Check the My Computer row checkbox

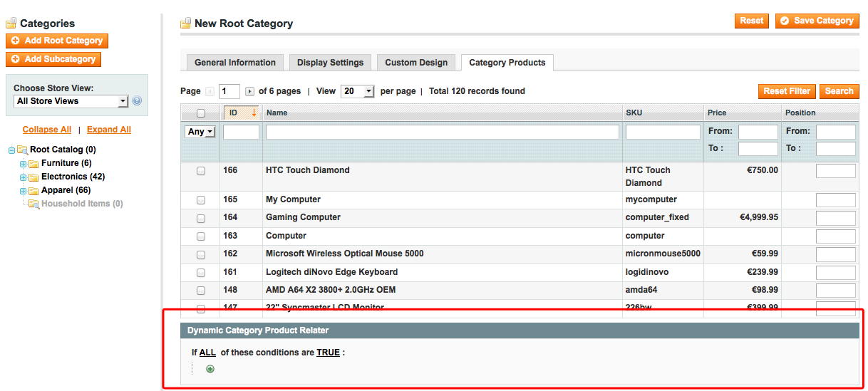200,200
